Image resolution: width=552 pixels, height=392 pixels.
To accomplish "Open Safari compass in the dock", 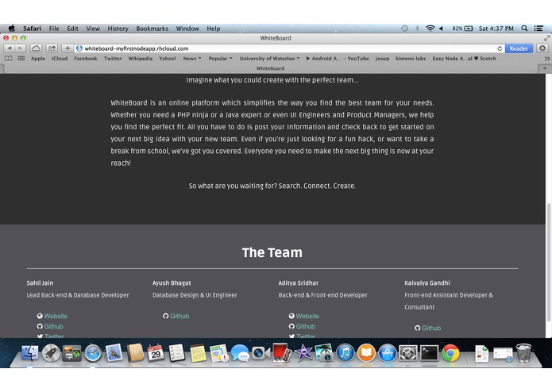I will click(93, 352).
